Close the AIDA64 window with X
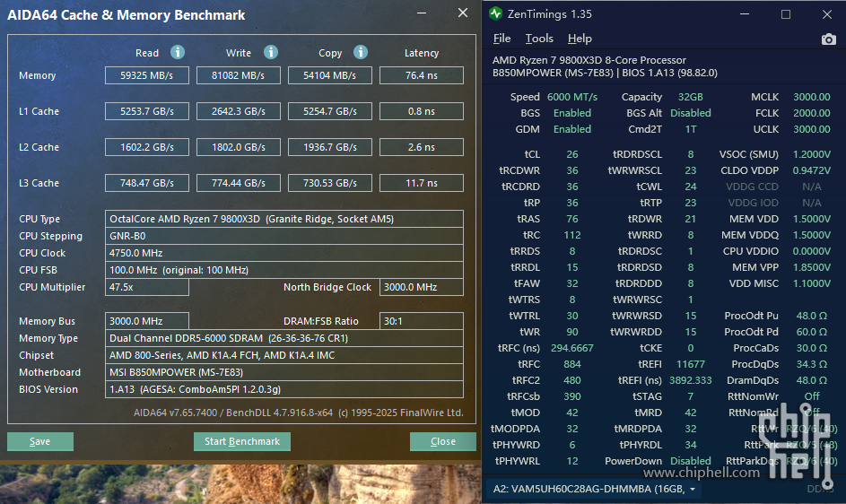The height and width of the screenshot is (504, 846). click(462, 13)
